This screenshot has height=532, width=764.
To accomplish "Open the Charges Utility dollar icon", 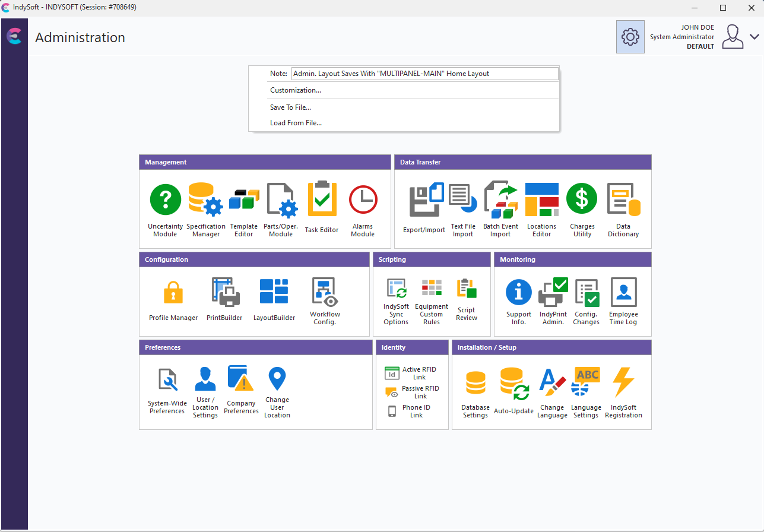I will pyautogui.click(x=582, y=199).
